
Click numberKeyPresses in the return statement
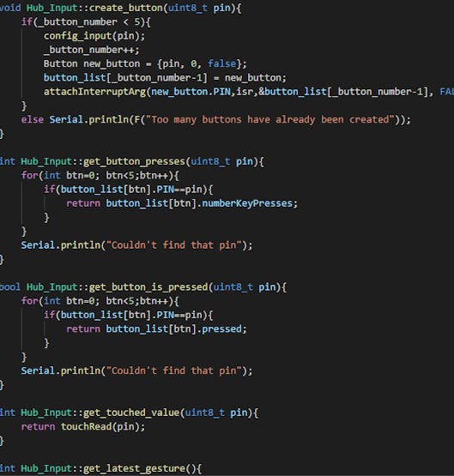tap(247, 204)
